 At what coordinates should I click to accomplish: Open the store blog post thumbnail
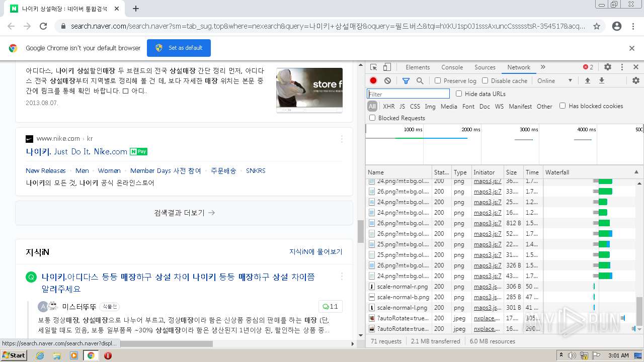[309, 90]
